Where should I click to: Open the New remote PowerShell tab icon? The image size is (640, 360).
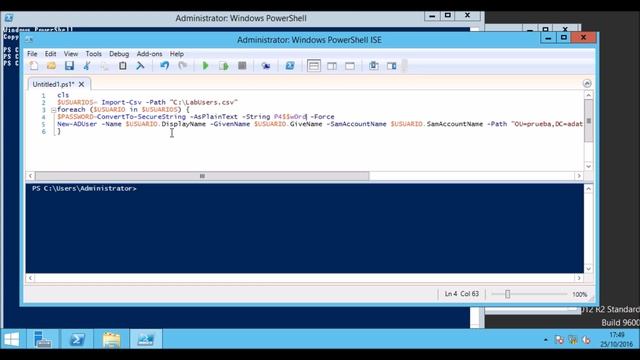[266, 66]
